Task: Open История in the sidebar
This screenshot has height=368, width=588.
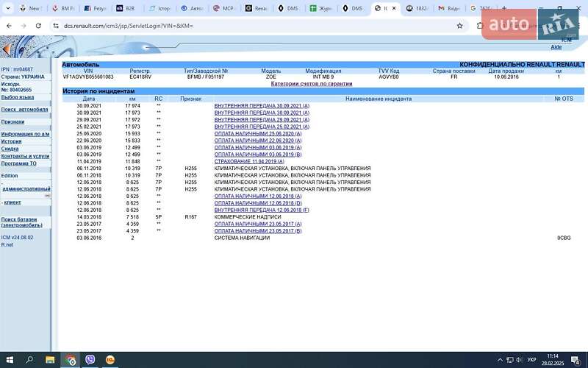Action: pyautogui.click(x=11, y=141)
